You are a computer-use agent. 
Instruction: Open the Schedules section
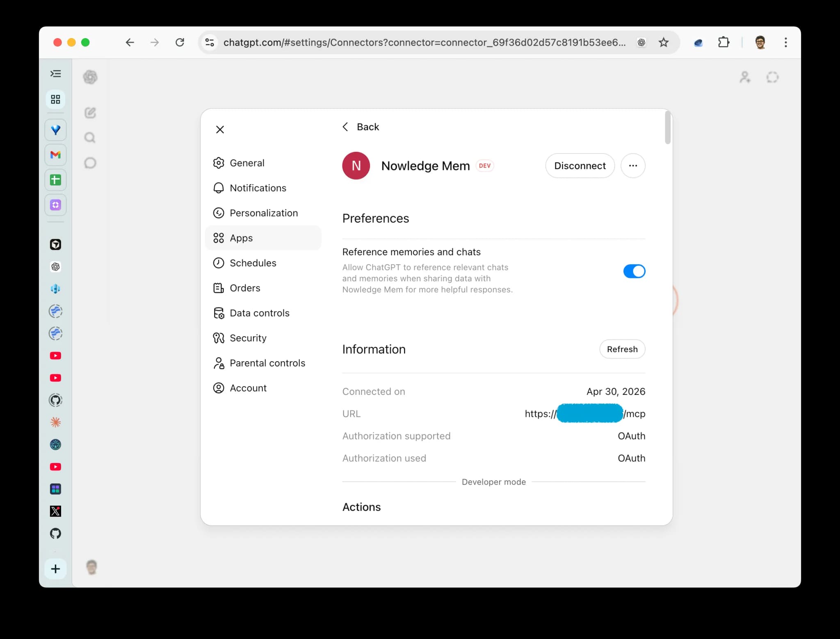263,263
